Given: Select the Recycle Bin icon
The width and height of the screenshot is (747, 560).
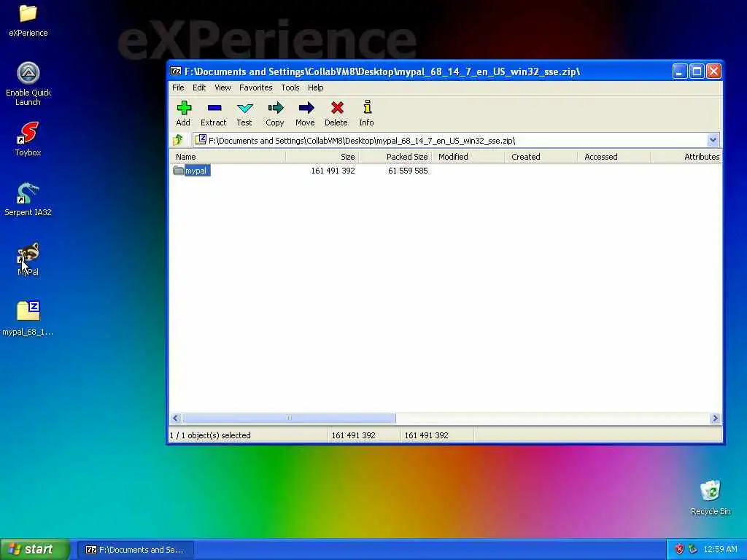Looking at the screenshot, I should coord(711,497).
